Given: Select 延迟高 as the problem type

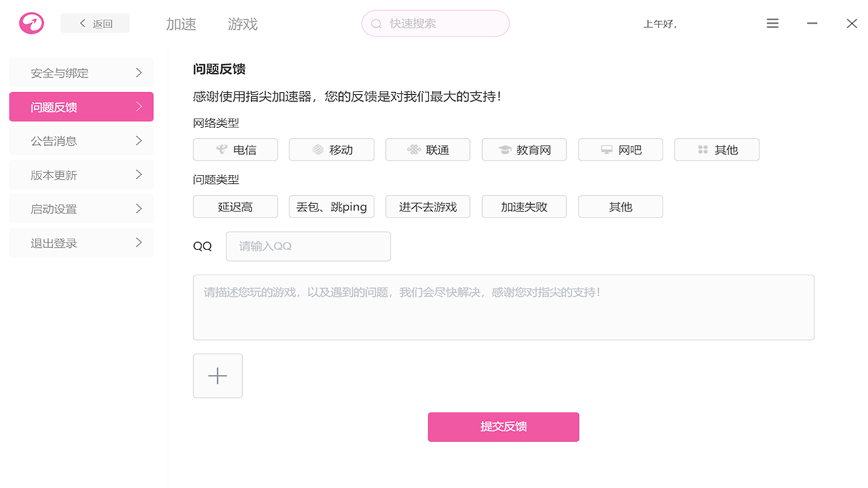Looking at the screenshot, I should (x=235, y=207).
